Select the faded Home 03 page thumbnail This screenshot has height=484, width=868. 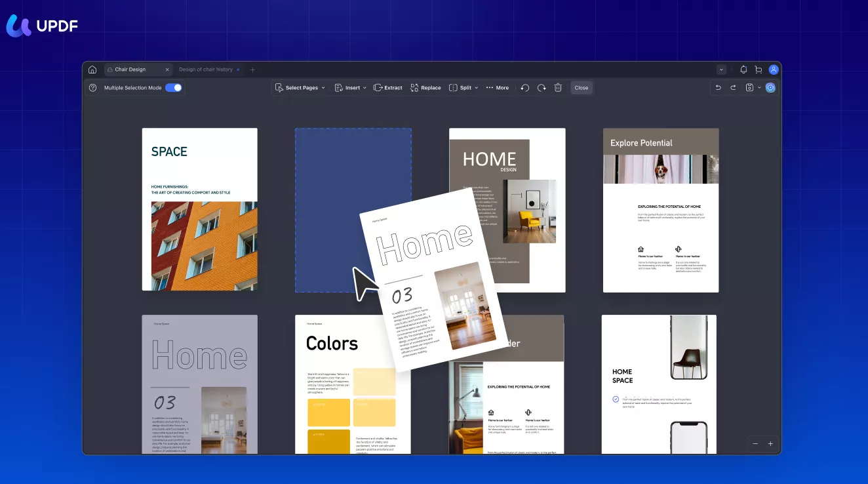coord(200,384)
